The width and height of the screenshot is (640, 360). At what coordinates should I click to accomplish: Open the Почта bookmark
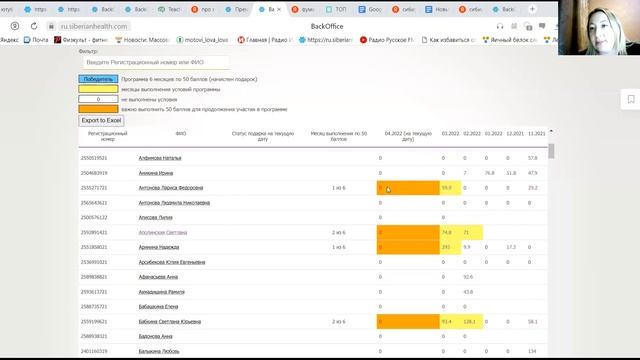pos(36,40)
